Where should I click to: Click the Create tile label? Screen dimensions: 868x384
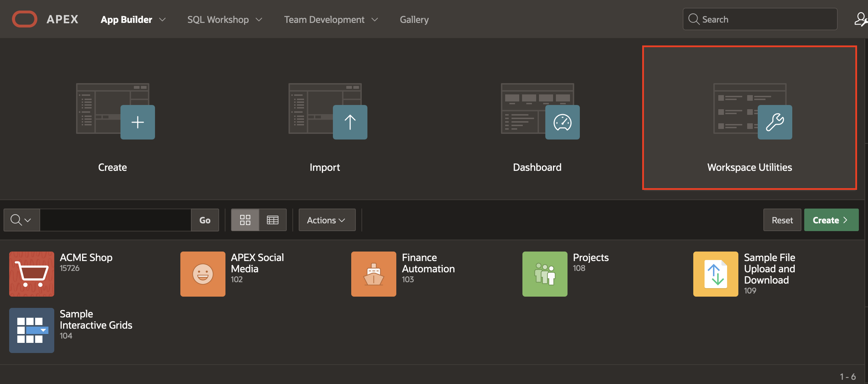point(112,167)
